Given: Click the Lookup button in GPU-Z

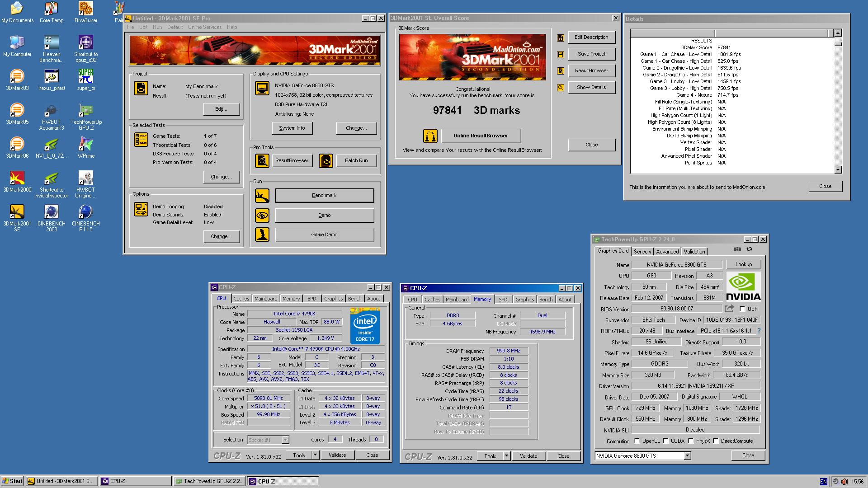Looking at the screenshot, I should tap(743, 264).
